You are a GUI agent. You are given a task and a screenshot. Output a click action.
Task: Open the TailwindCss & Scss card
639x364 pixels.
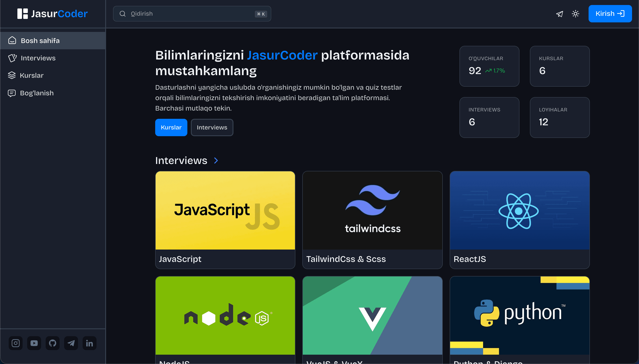[372, 220]
